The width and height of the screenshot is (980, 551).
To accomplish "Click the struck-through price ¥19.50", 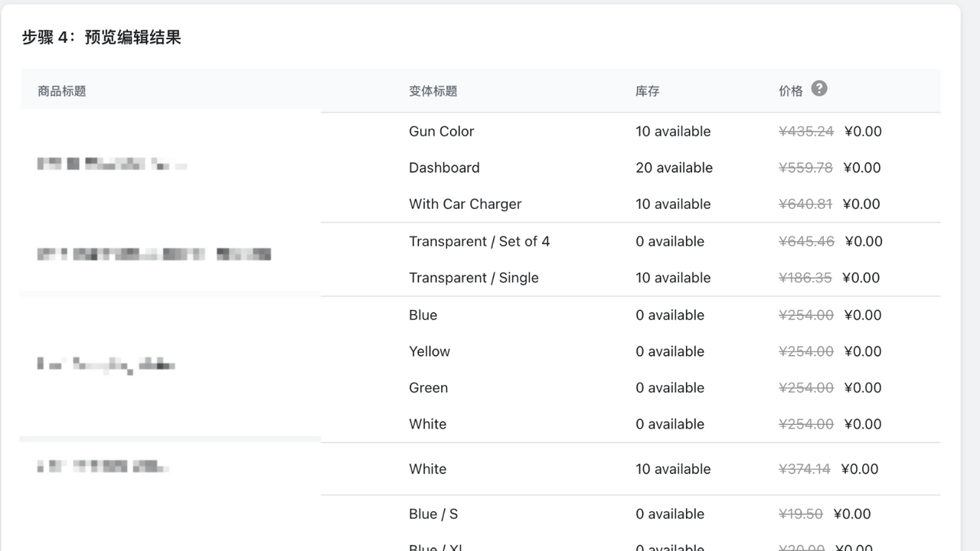I will (x=801, y=514).
